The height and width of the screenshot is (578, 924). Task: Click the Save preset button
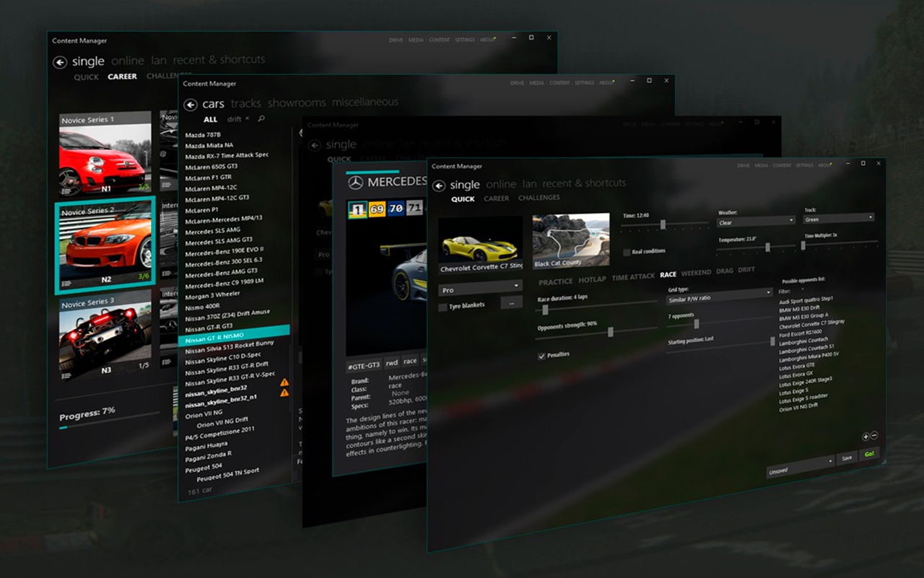(847, 457)
